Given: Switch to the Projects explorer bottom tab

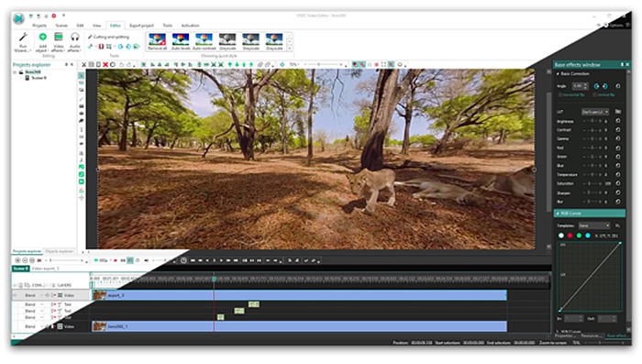Looking at the screenshot, I should 27,251.
